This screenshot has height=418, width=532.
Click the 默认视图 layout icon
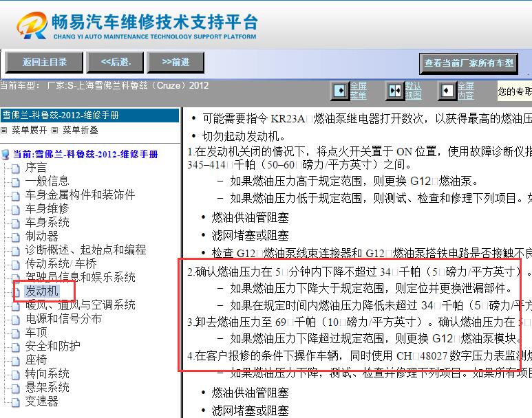(x=395, y=91)
